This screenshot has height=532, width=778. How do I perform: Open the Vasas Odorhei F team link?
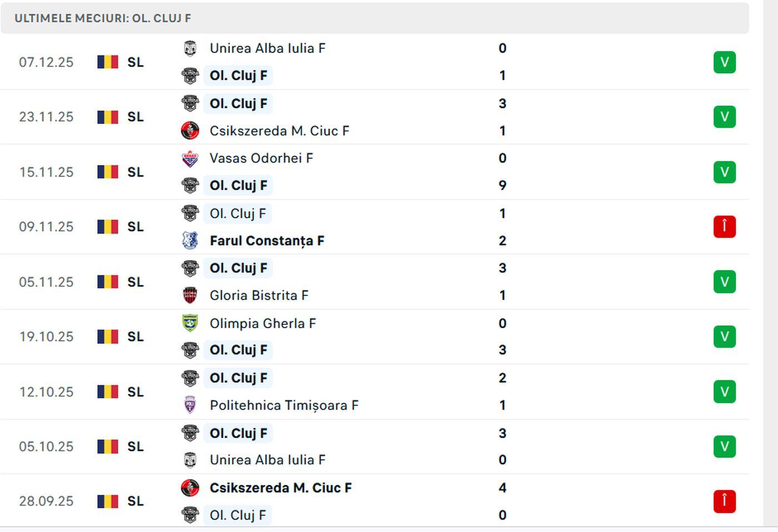261,158
